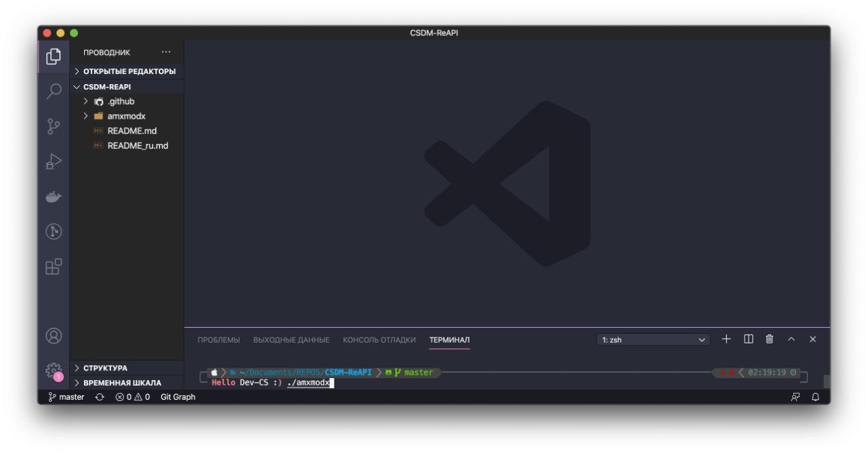Click the ПРОВОДНИК panel title

[107, 52]
